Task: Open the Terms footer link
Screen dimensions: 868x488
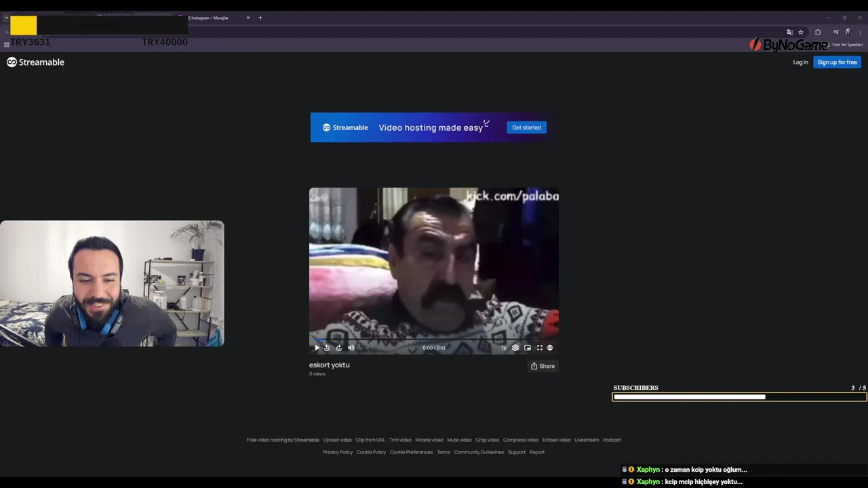Action: (x=443, y=452)
